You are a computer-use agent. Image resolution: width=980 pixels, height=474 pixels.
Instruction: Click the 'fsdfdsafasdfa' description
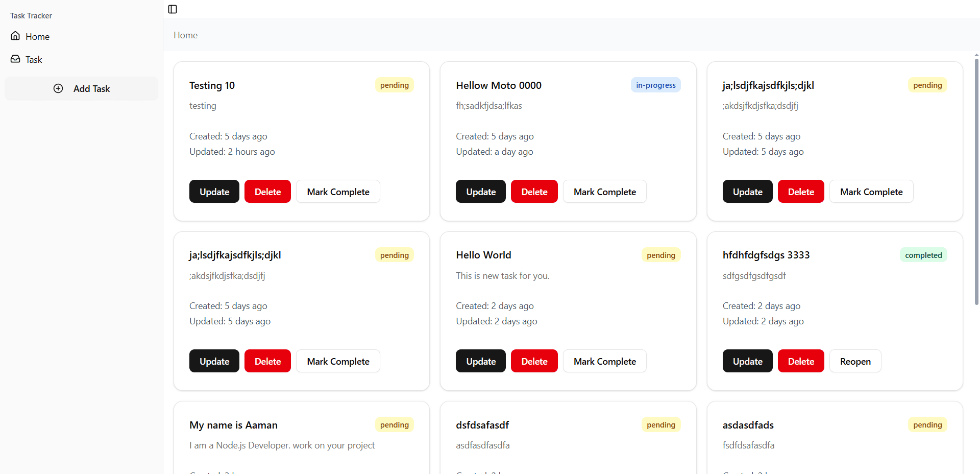tap(749, 445)
